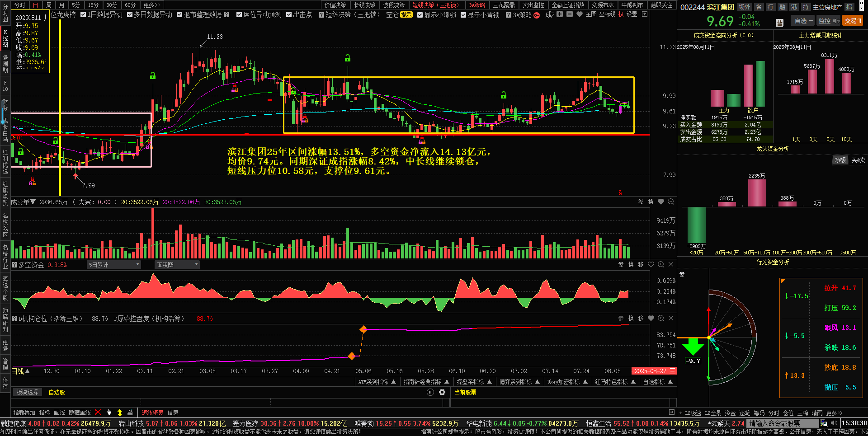868x436 pixels.
Task: Open the 面积图 dropdown
Action: pyautogui.click(x=177, y=265)
